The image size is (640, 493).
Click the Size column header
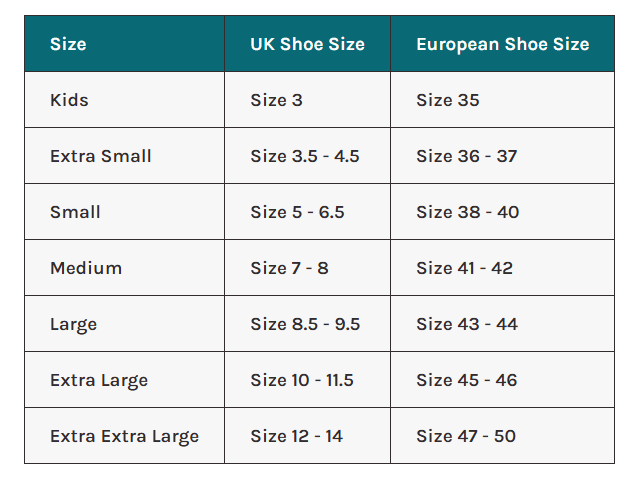pyautogui.click(x=68, y=44)
